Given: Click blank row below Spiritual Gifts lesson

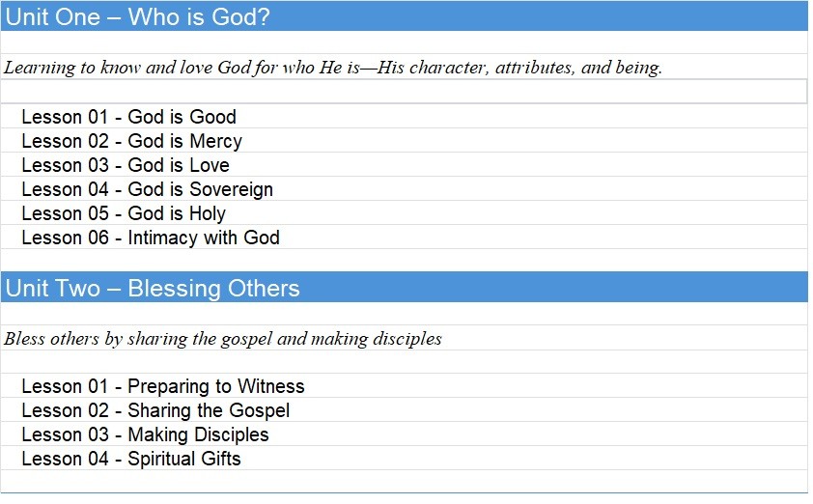Looking at the screenshot, I should [404, 481].
